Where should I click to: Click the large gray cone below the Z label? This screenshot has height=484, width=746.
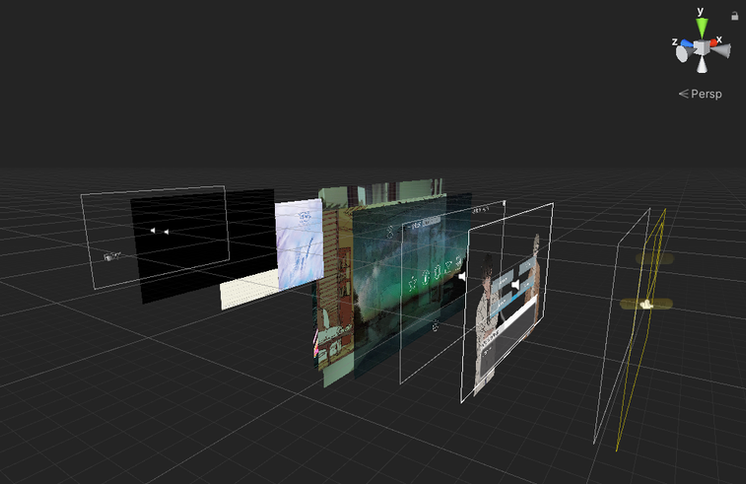pyautogui.click(x=684, y=54)
